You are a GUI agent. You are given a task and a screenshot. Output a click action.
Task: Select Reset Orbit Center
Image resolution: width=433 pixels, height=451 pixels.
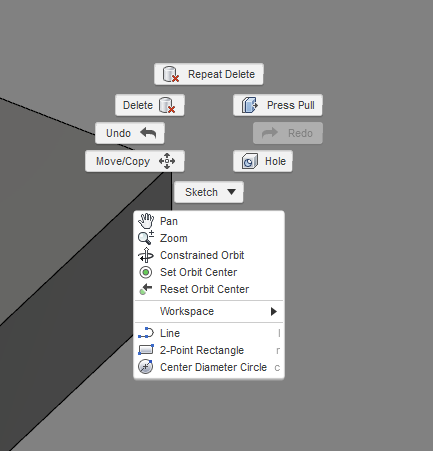[209, 289]
